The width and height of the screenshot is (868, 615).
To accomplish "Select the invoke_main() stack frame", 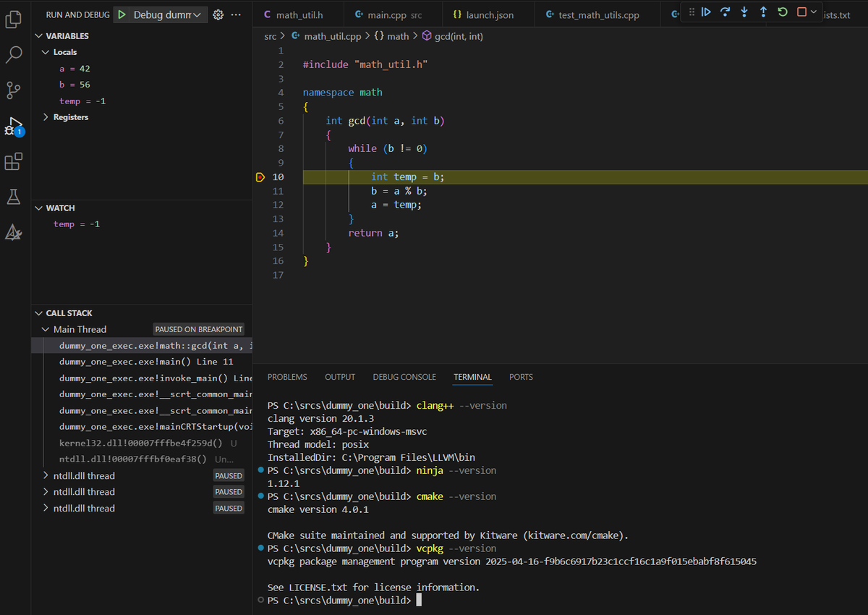I will 141,378.
